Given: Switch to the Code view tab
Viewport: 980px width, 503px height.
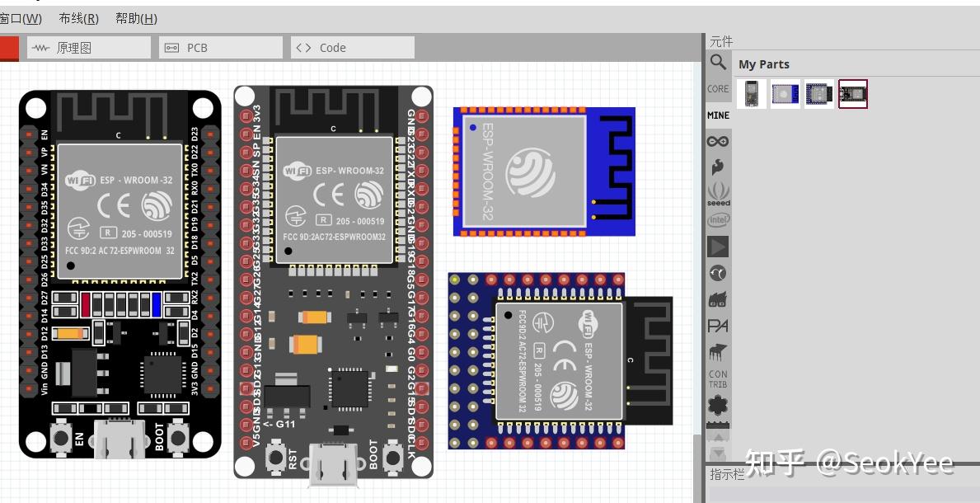Looking at the screenshot, I should 352,47.
